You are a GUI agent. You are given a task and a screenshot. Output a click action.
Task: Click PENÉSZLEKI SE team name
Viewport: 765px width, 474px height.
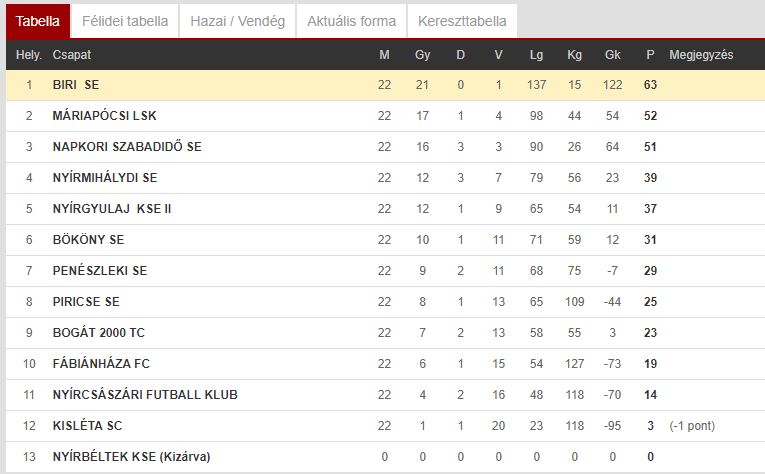click(100, 271)
